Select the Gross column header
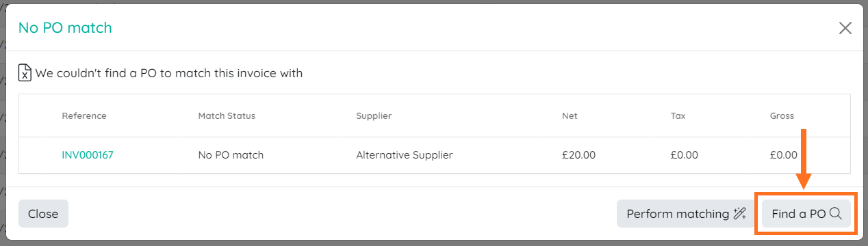868x246 pixels. [x=782, y=116]
